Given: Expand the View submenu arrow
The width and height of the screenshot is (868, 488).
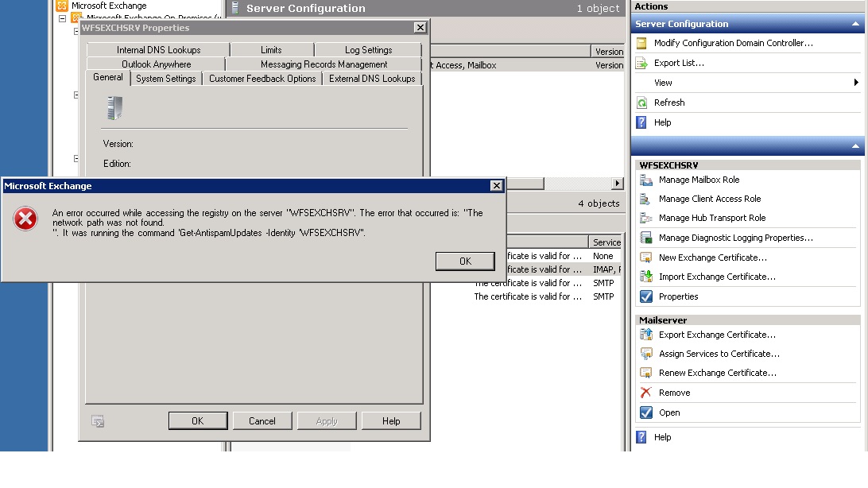Looking at the screenshot, I should click(856, 83).
